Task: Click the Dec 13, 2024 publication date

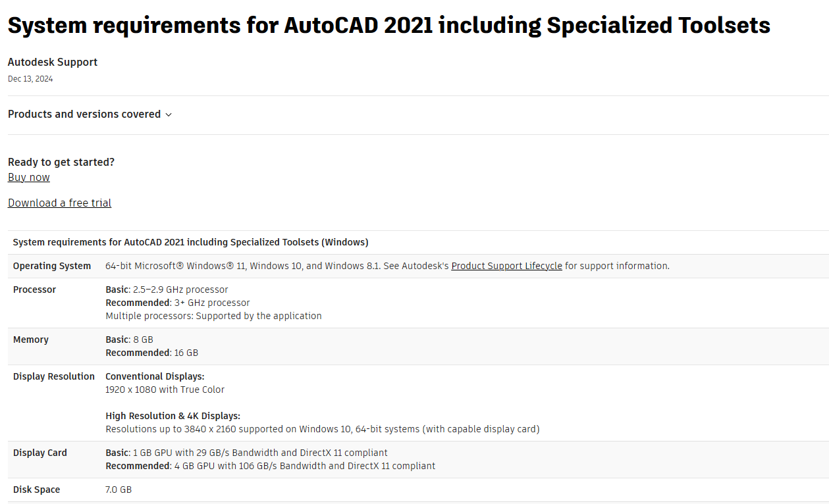Action: (30, 79)
